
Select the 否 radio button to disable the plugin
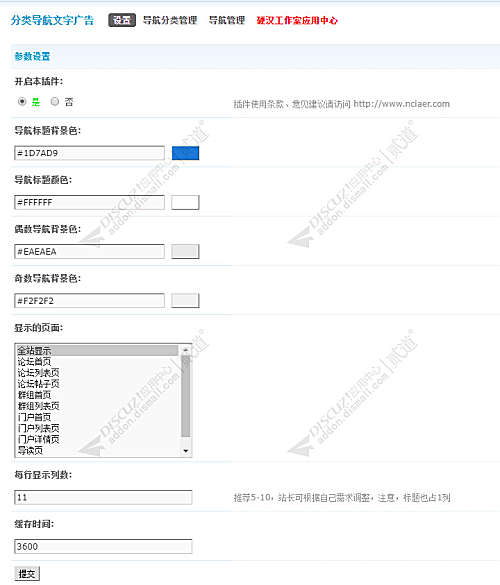coord(55,101)
